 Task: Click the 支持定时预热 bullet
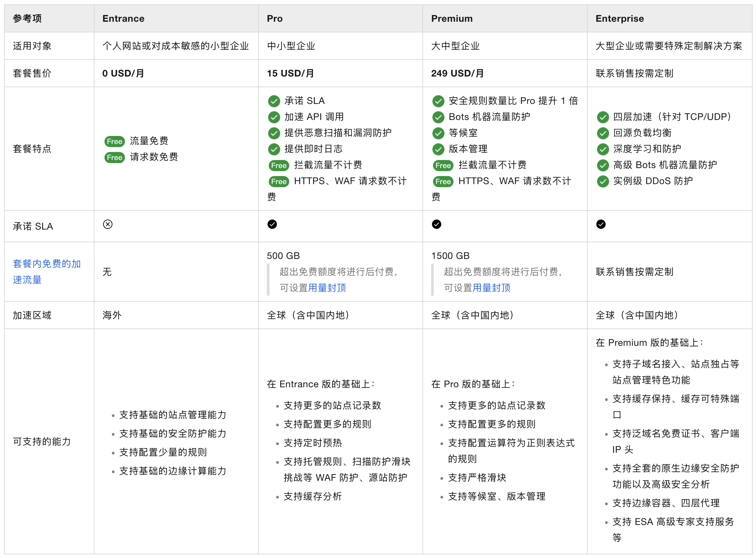coord(313,443)
